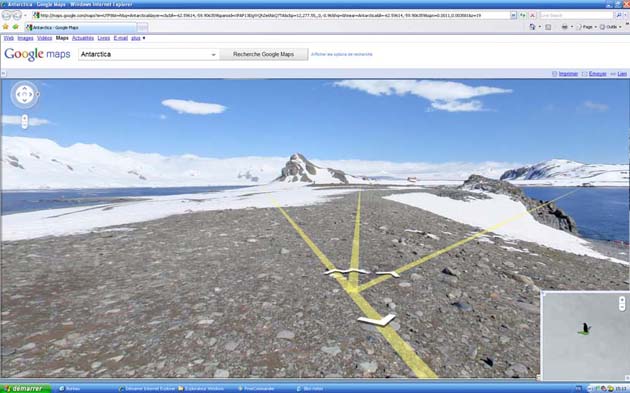Click the Recherche Google Maps button
Screen dimensions: 630x393
[264, 54]
